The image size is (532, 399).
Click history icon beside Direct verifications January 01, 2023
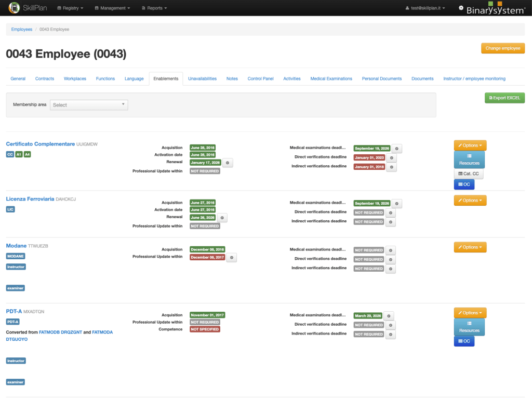(392, 158)
